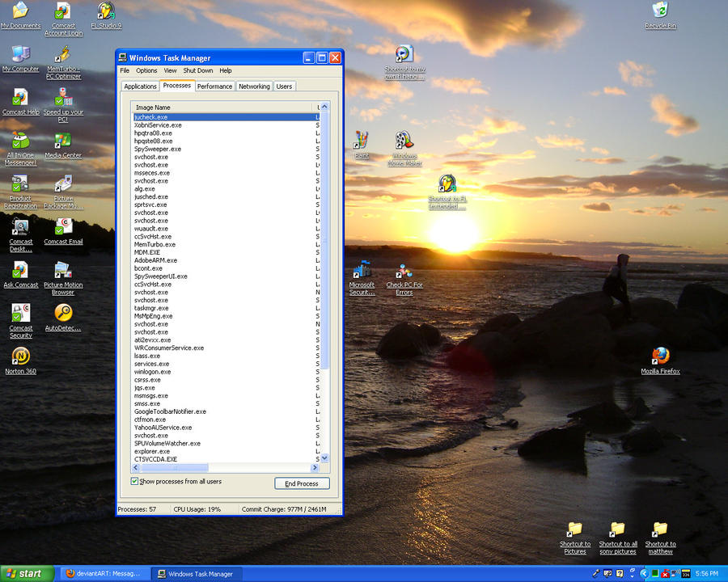The height and width of the screenshot is (582, 728).
Task: Click Speed up your PC shortcut
Action: (64, 105)
